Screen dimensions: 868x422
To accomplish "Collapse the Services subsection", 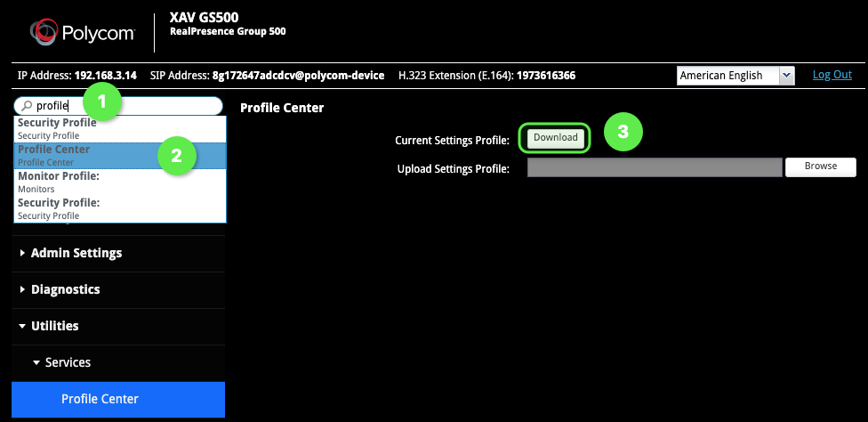I will click(118, 362).
